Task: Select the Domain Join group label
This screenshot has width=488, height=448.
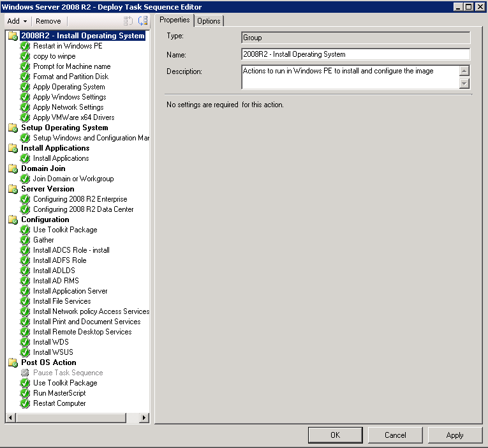Action: coord(43,168)
